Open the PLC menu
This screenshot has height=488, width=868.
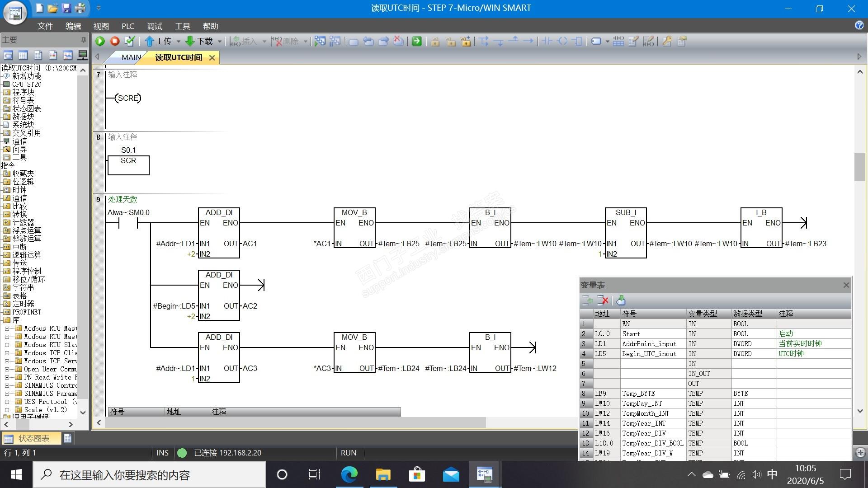(127, 26)
